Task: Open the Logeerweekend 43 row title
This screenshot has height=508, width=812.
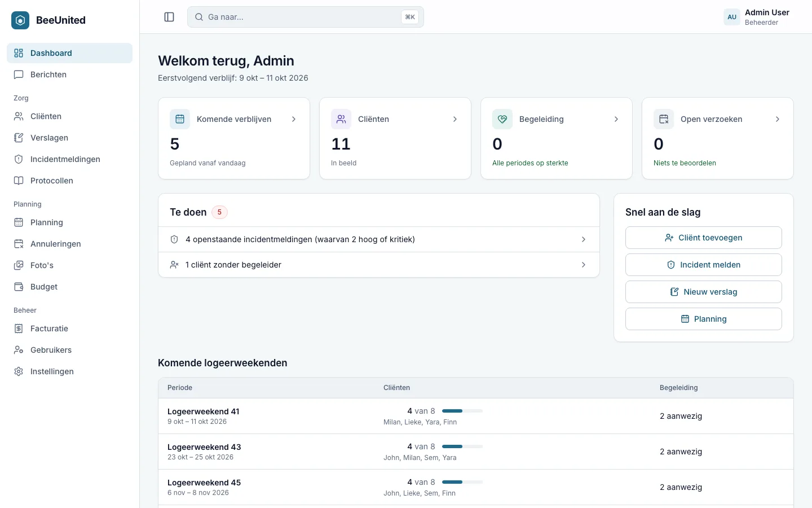Action: 204,447
